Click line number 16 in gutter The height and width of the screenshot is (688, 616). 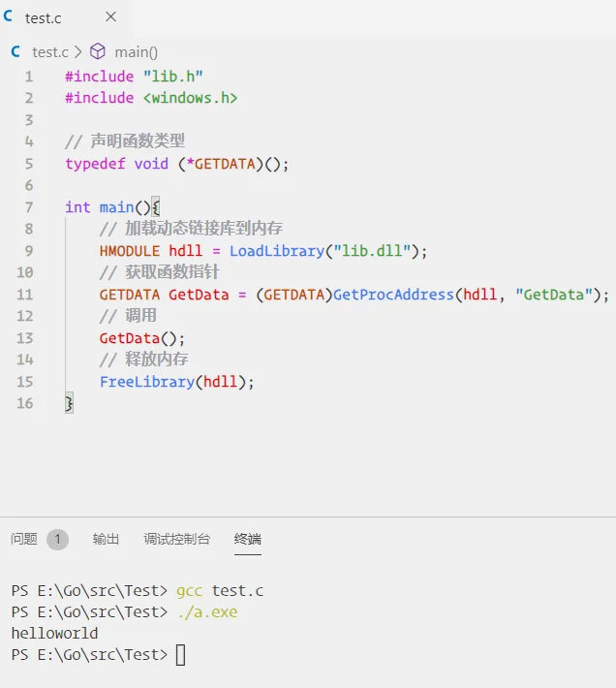(25, 403)
